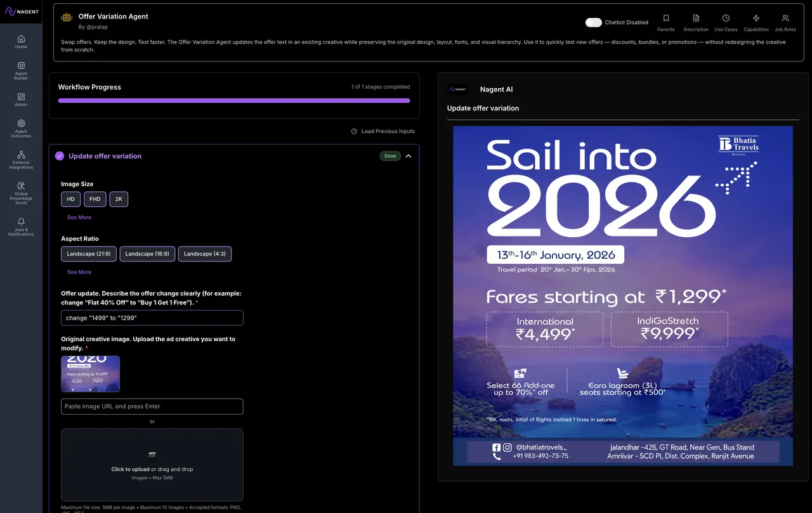812x513 pixels.
Task: Click the "Click to upload" link
Action: pyautogui.click(x=131, y=469)
